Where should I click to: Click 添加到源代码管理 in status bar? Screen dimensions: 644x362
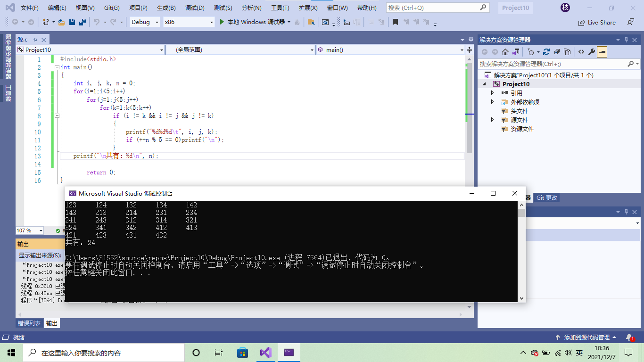point(586,337)
